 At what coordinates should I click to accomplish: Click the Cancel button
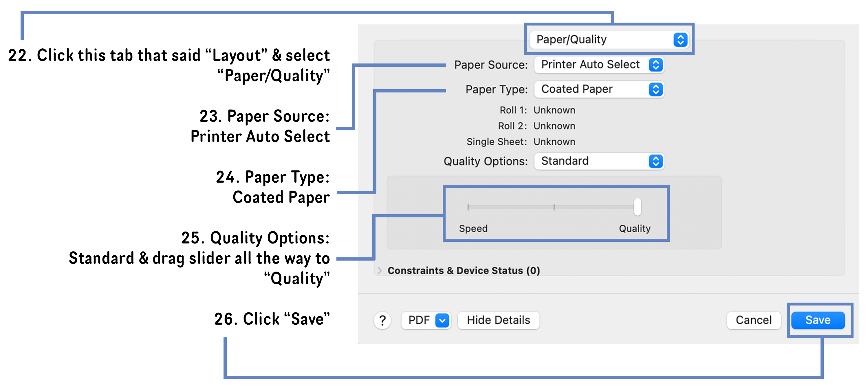pyautogui.click(x=753, y=320)
